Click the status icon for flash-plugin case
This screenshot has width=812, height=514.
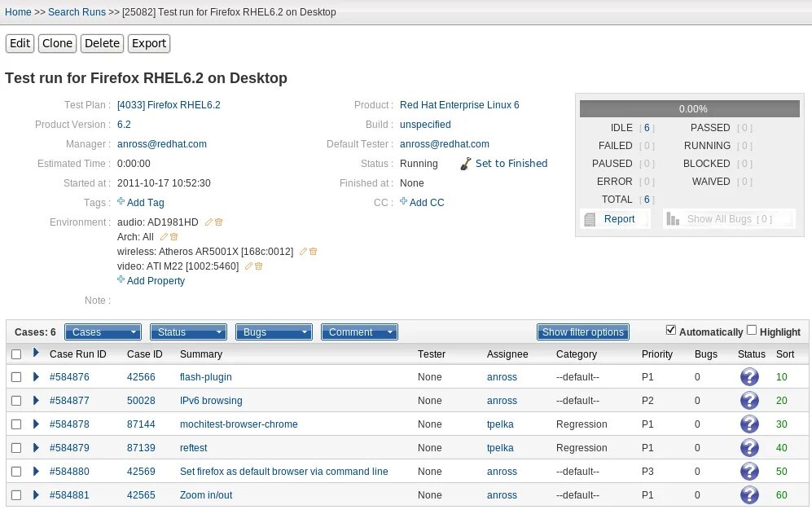(749, 376)
